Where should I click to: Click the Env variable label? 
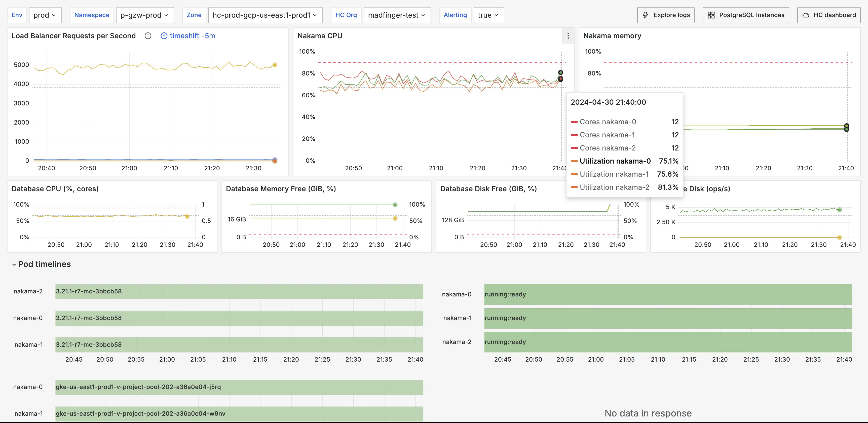pyautogui.click(x=17, y=15)
